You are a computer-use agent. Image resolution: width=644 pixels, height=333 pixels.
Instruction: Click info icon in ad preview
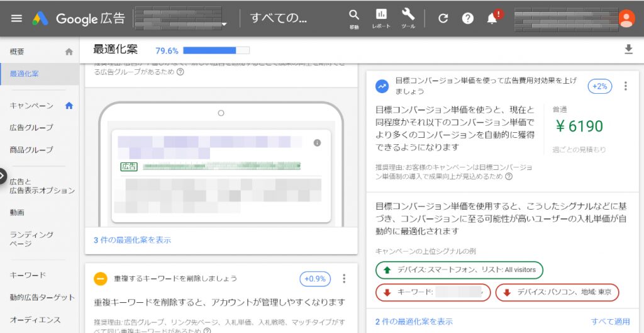tap(317, 143)
